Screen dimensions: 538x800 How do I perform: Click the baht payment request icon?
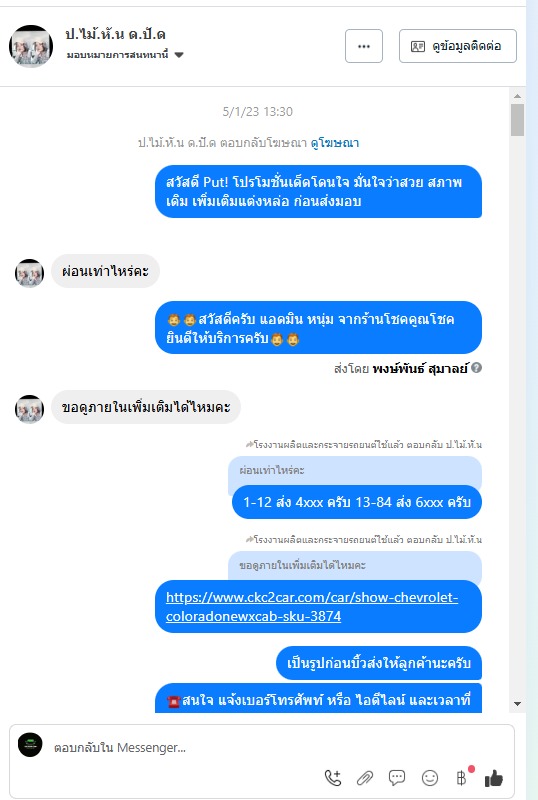(x=461, y=777)
